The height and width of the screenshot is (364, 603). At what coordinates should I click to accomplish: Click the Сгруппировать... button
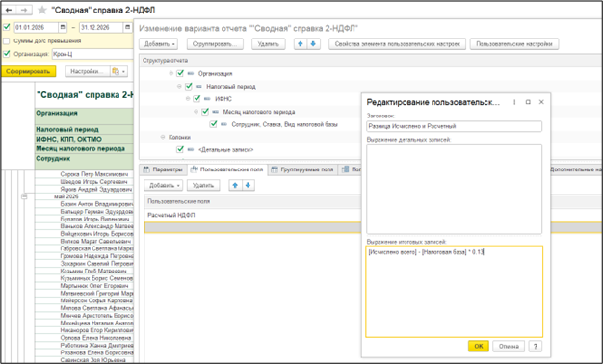(215, 44)
